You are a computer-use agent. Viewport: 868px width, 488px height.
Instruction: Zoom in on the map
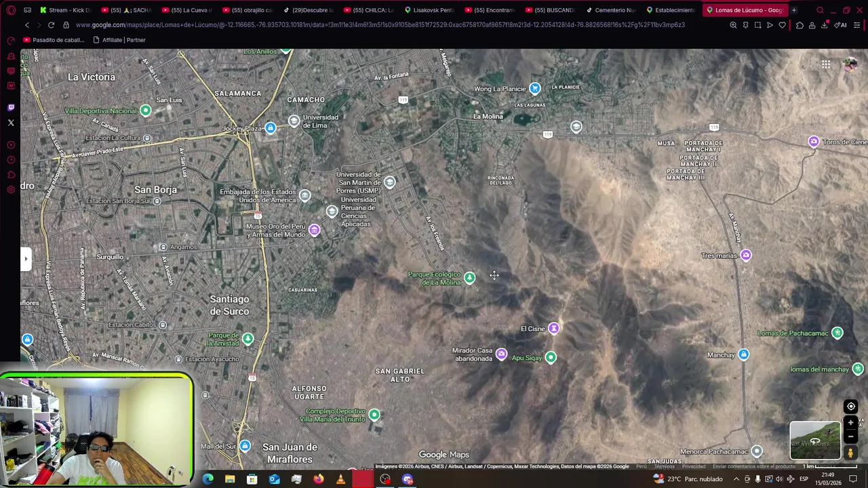coord(851,423)
